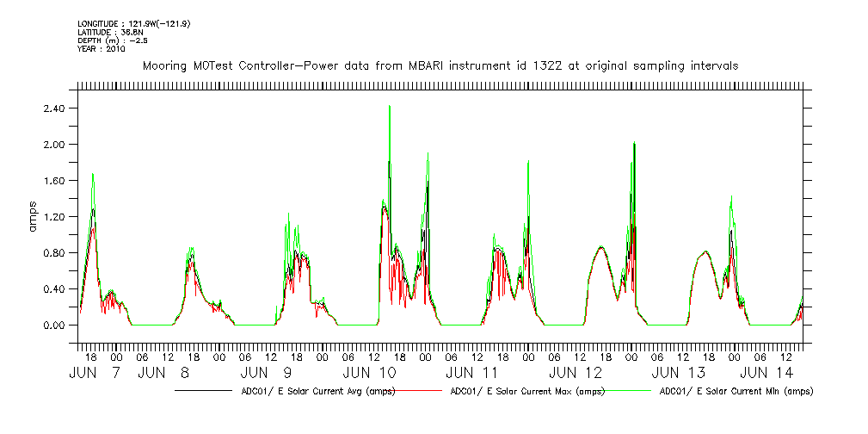Click the YEAR : 2010 metadata line
868x434 pixels.
click(102, 49)
